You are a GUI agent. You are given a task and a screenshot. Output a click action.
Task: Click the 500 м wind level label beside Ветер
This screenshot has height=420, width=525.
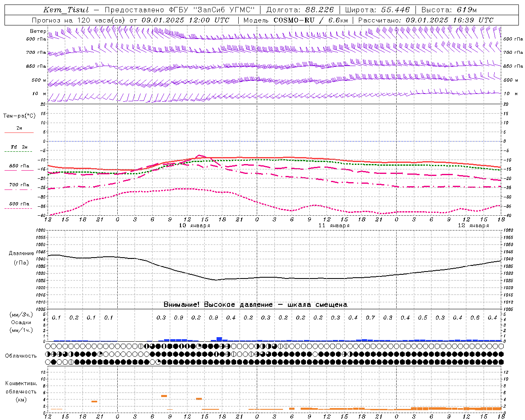pyautogui.click(x=39, y=80)
